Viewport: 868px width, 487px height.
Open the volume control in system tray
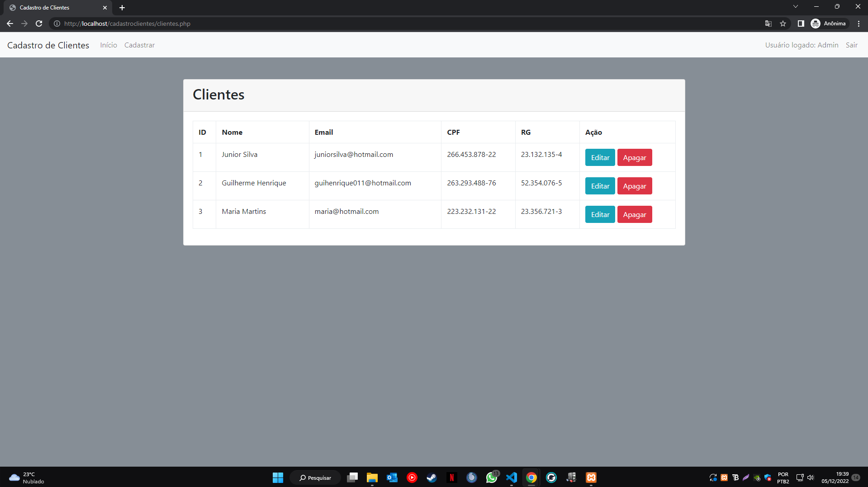coord(811,478)
